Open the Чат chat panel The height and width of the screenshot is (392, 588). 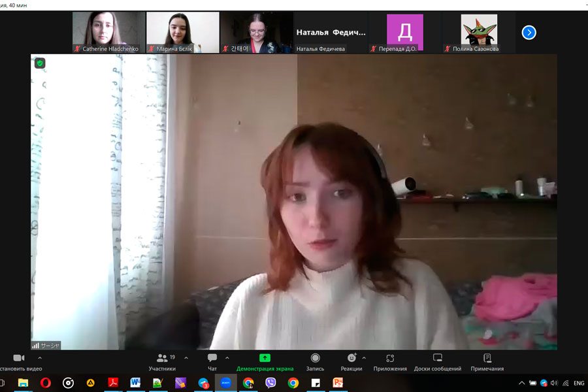[x=212, y=363]
